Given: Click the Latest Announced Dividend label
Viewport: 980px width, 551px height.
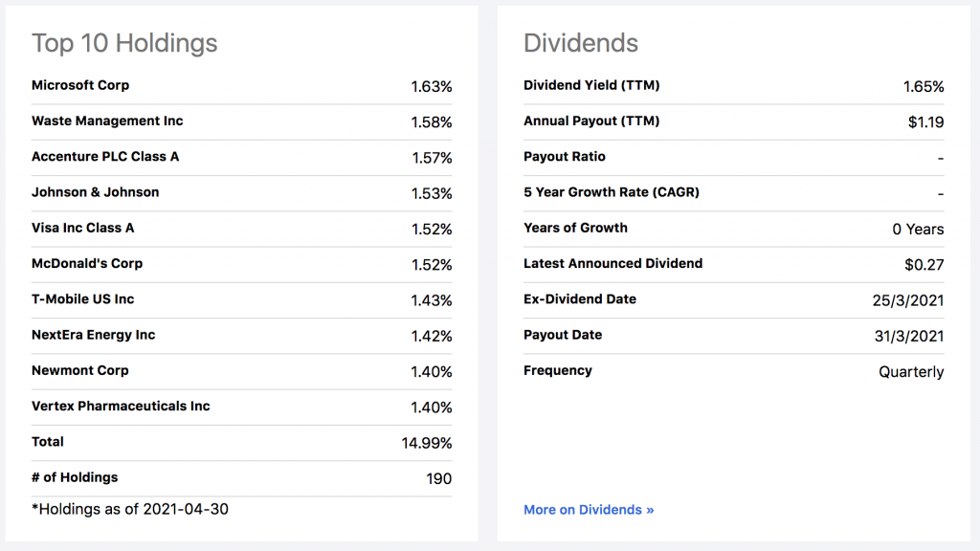Looking at the screenshot, I should click(613, 264).
